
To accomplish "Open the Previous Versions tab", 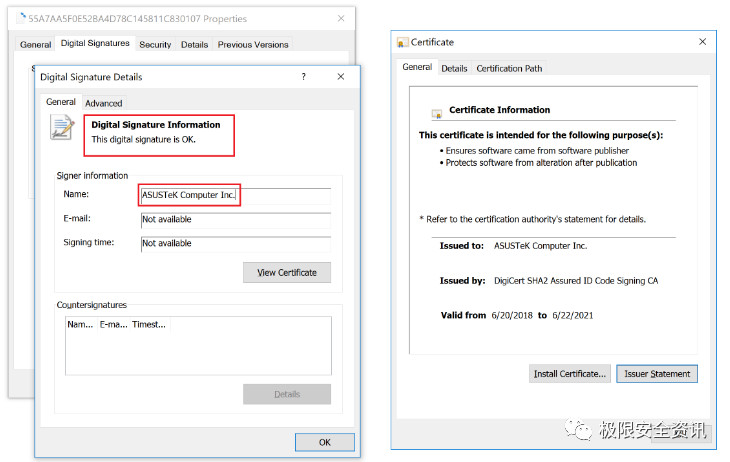I will [x=253, y=45].
